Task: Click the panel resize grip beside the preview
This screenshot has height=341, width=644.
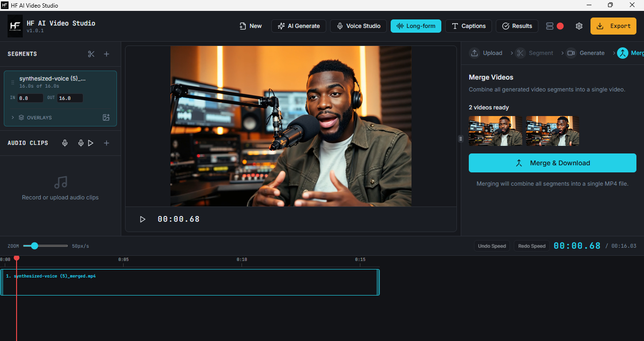Action: pyautogui.click(x=460, y=139)
